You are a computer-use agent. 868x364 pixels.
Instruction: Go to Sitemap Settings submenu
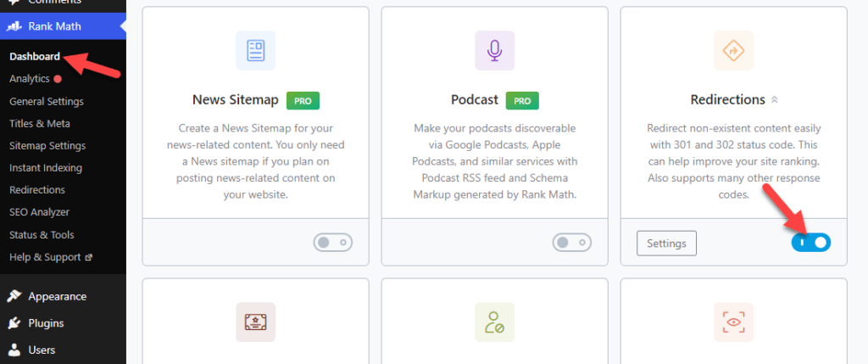47,146
